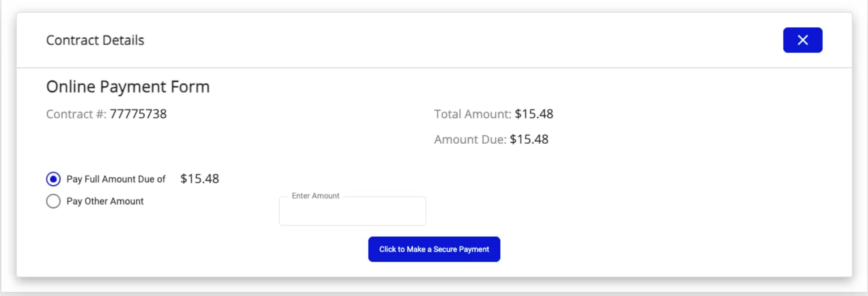The height and width of the screenshot is (296, 868).
Task: Click the "Amount Due:" field label
Action: [470, 139]
